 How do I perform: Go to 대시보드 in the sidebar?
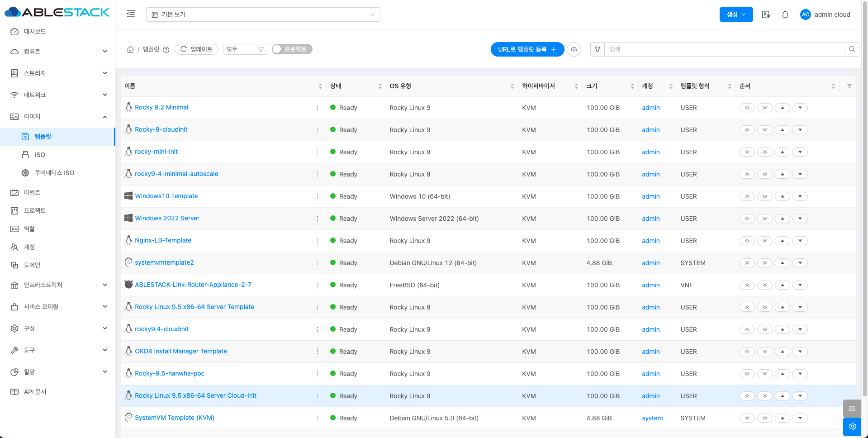(35, 32)
